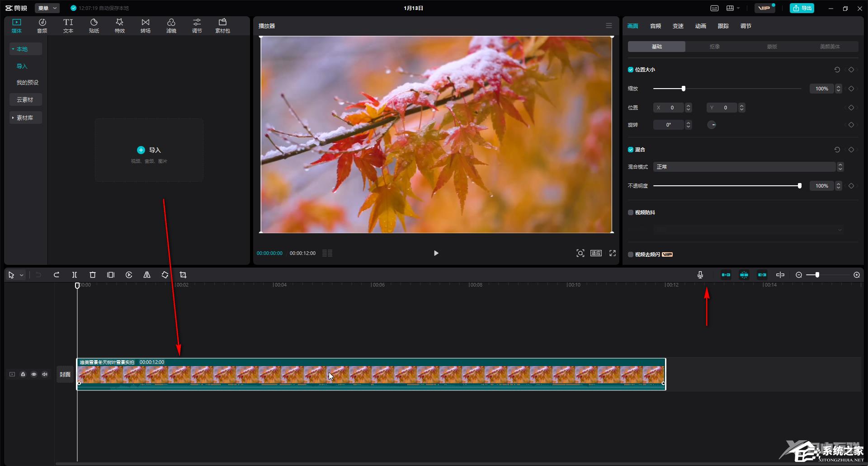The height and width of the screenshot is (466, 868).
Task: Enable 视频防抖 stabilization checkbox
Action: click(x=631, y=212)
